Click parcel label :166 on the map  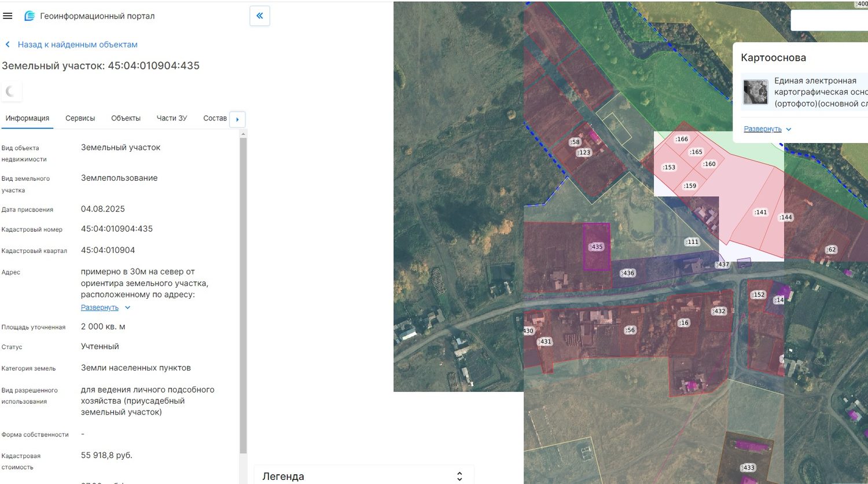coord(682,139)
